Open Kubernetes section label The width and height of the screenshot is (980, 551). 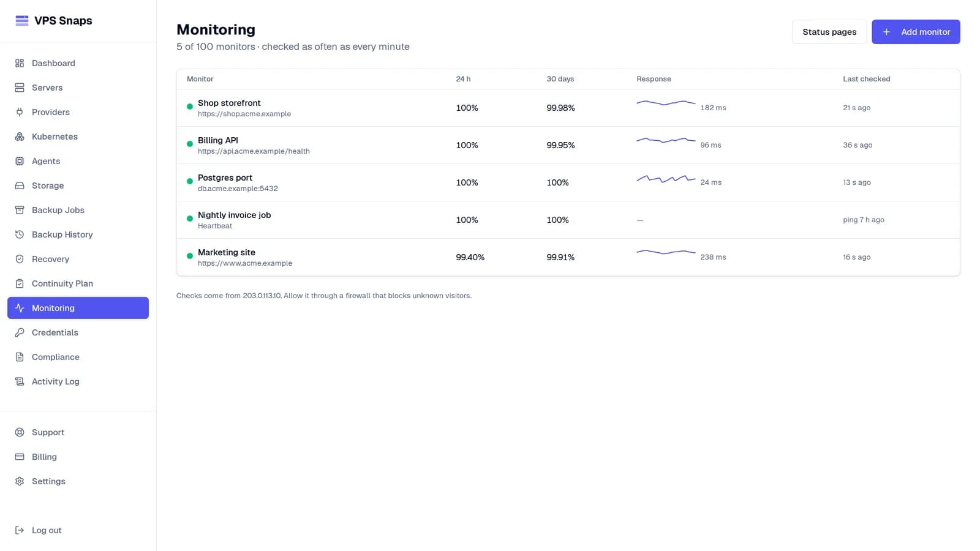coord(55,137)
